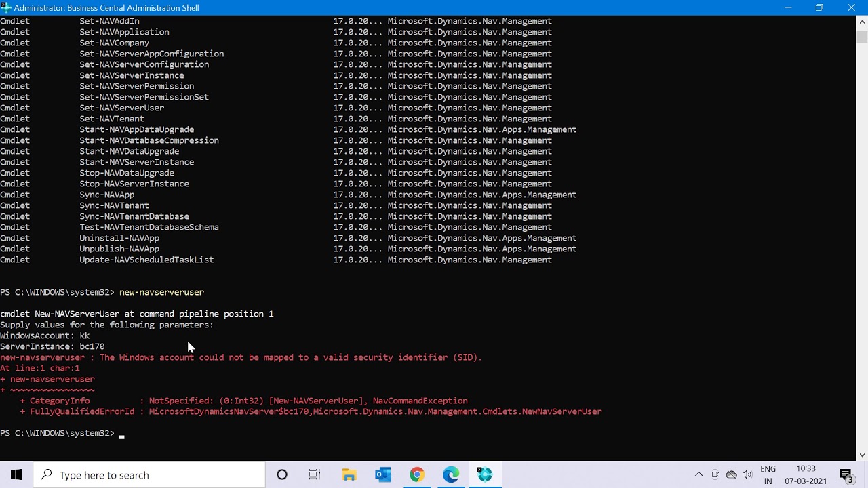Screen dimensions: 868x488
Task: Click the FullyQualifiedErrorId error line
Action: (311, 411)
